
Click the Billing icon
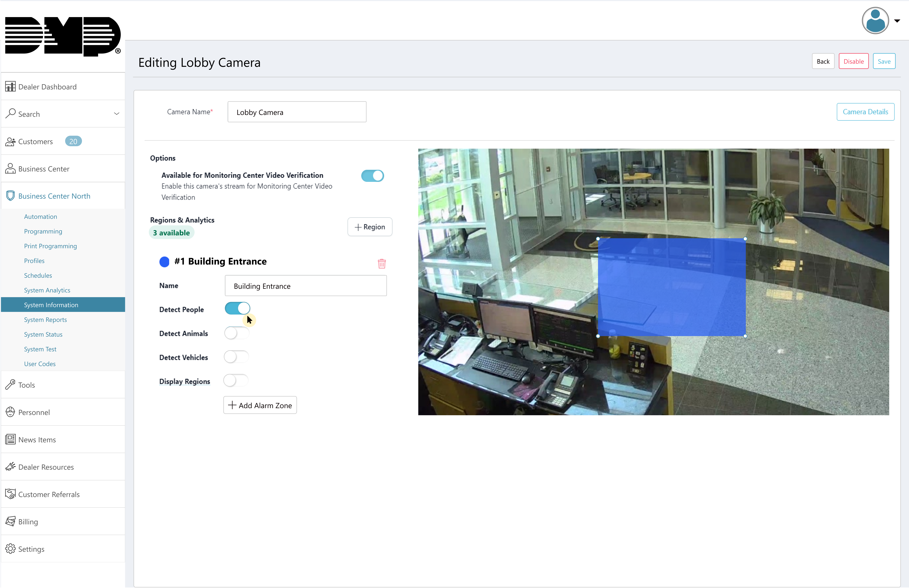(10, 521)
